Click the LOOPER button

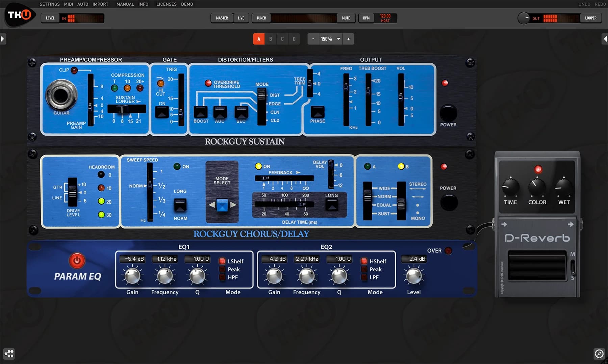590,18
